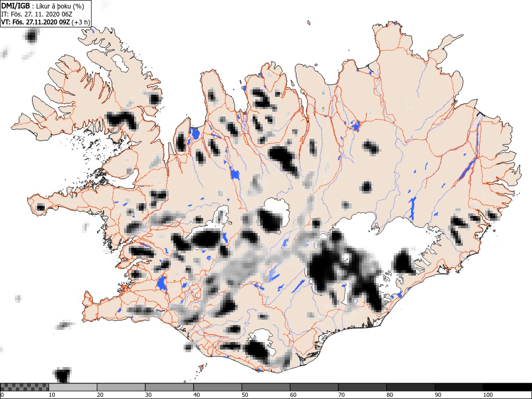Click the 0-10 checkered legend swatch

(x=24, y=387)
